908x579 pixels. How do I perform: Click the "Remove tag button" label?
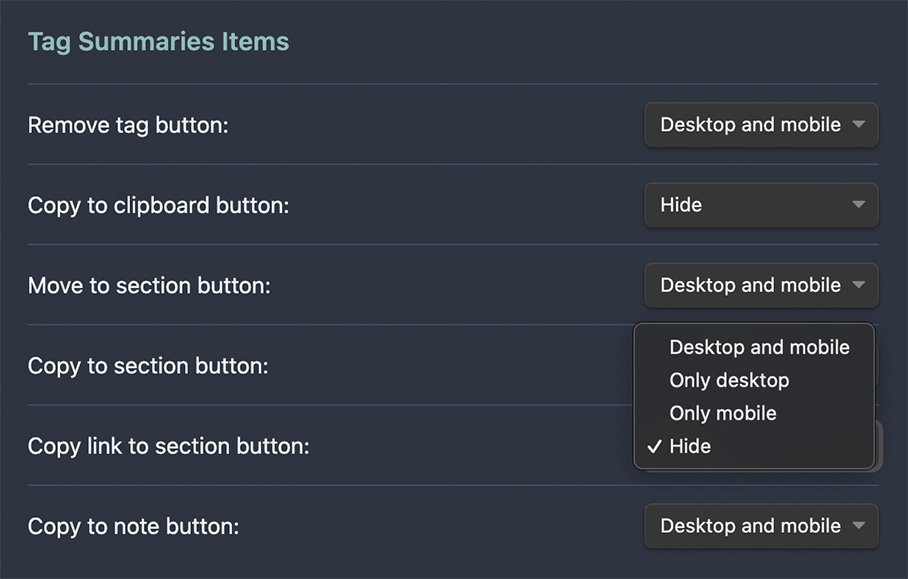pos(128,125)
